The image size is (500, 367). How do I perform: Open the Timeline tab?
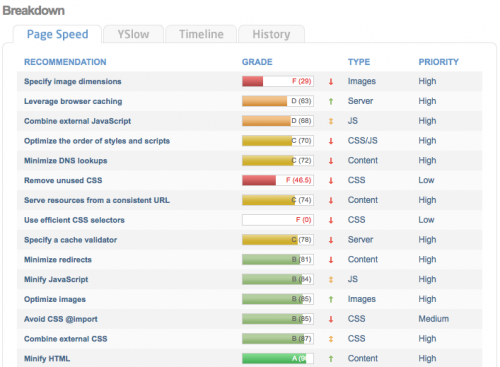pyautogui.click(x=201, y=34)
